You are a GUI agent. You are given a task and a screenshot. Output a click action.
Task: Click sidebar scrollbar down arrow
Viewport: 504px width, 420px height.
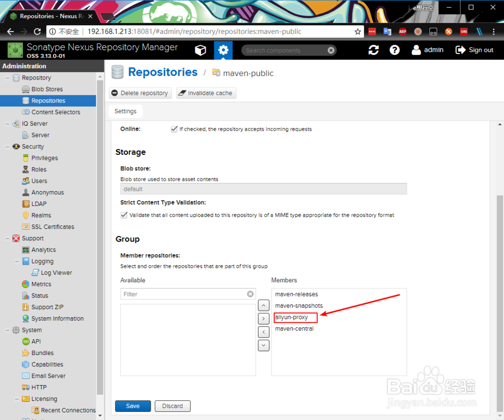100,415
